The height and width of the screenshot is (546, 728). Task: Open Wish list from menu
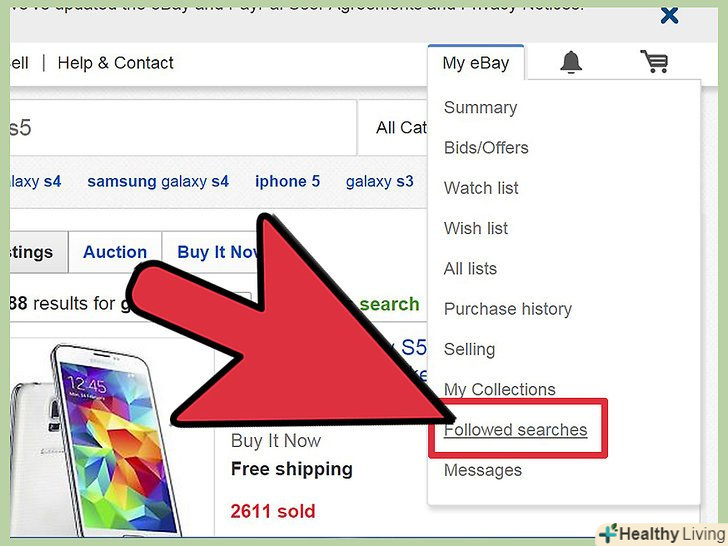(x=476, y=228)
